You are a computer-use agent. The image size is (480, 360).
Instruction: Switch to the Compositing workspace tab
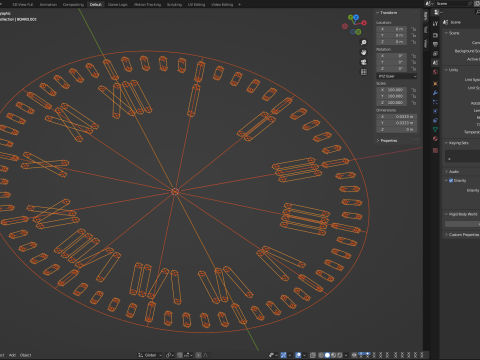pyautogui.click(x=73, y=4)
